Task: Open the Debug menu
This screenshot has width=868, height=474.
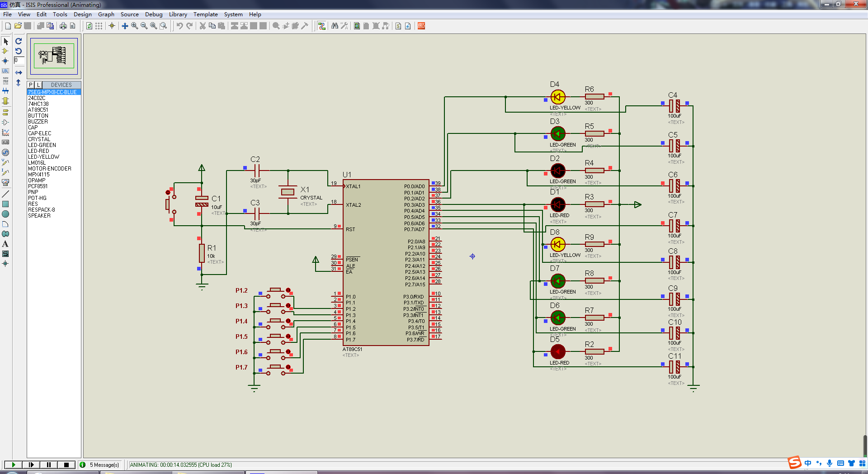Action: click(x=154, y=14)
